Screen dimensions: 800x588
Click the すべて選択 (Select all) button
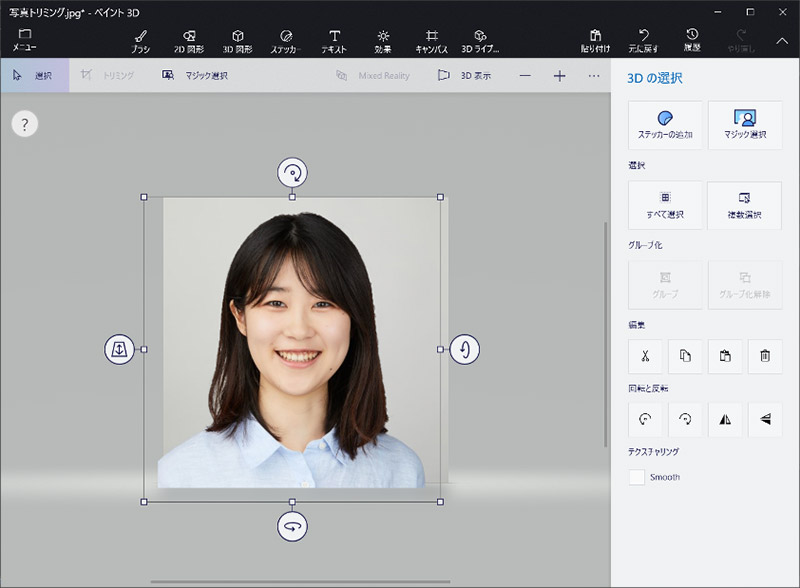coord(665,205)
